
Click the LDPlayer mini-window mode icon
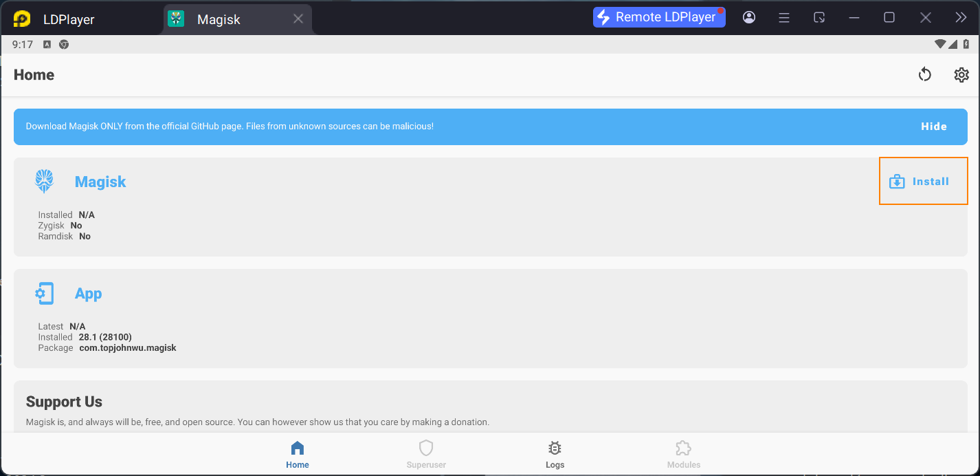(x=819, y=17)
